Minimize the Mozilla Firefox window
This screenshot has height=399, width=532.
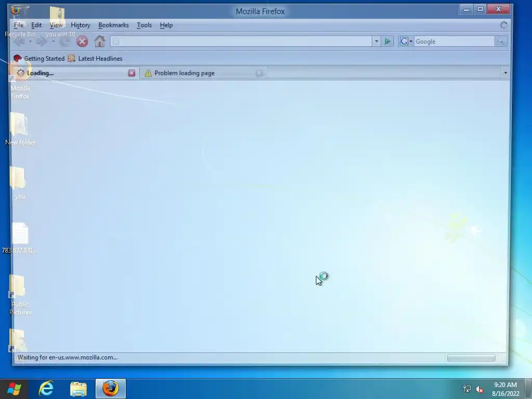pos(467,9)
